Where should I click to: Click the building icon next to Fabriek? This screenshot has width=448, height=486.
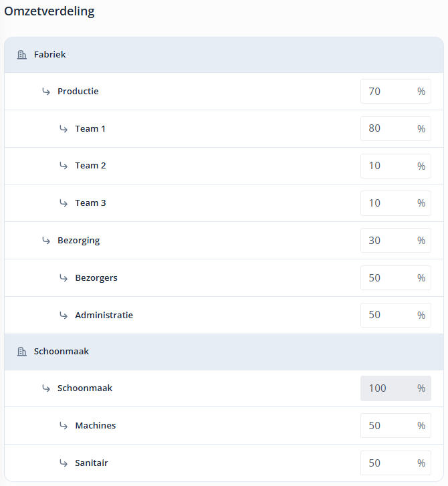point(21,55)
